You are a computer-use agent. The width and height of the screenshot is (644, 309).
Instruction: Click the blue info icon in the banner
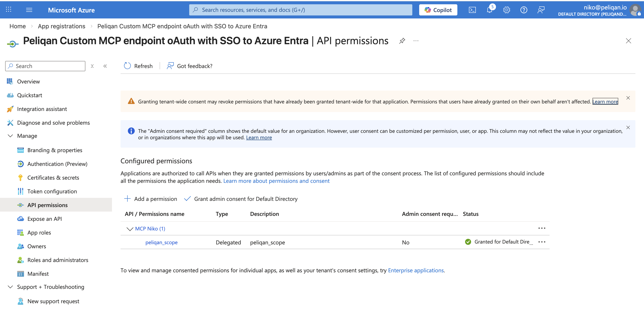(x=131, y=131)
